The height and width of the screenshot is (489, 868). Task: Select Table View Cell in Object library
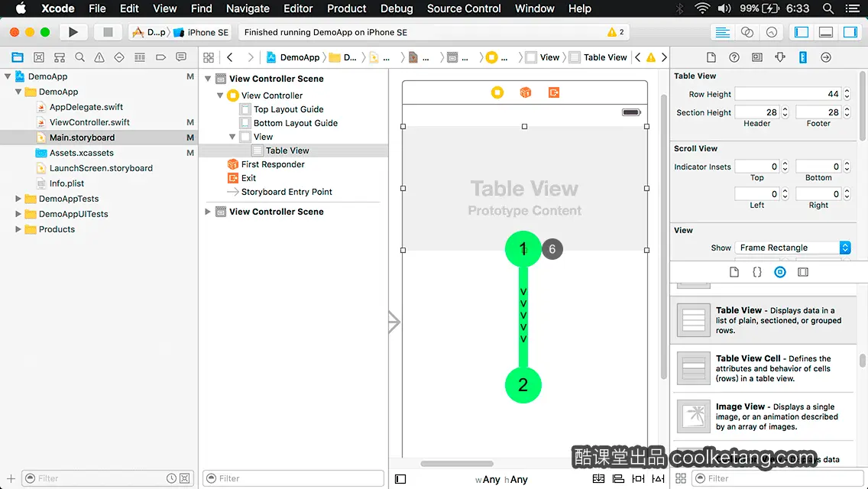(764, 368)
